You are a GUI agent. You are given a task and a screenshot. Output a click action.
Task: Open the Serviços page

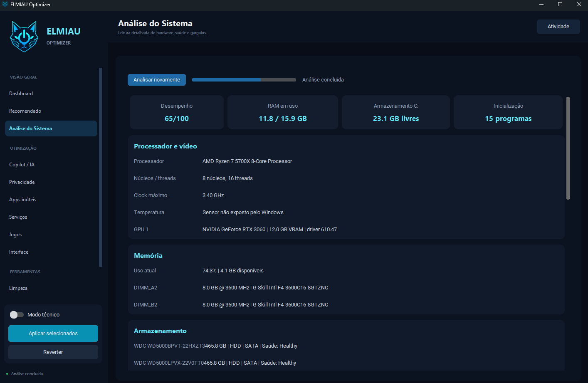(51, 217)
